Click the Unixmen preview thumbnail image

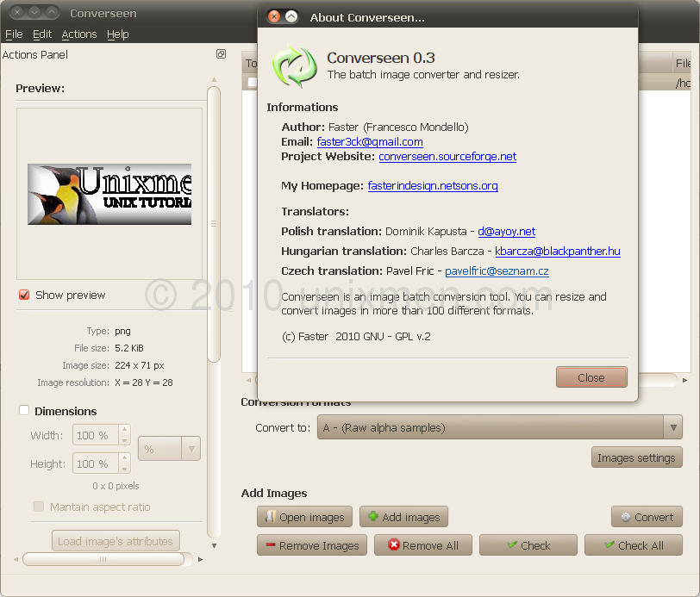point(109,194)
